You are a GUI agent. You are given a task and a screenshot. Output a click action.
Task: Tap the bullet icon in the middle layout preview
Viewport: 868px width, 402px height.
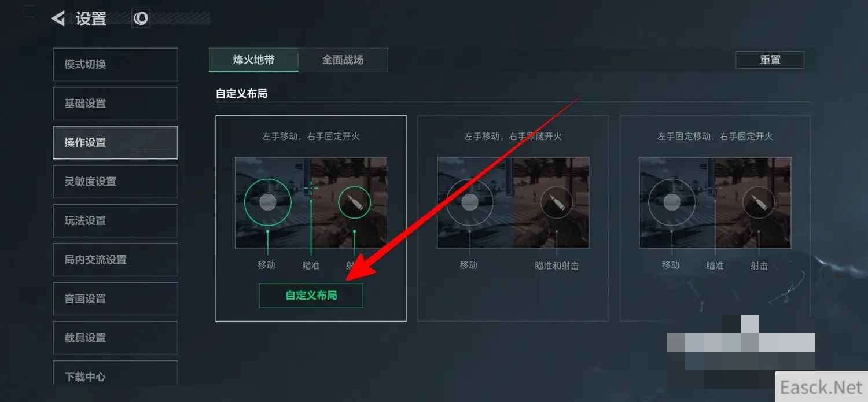coord(557,202)
